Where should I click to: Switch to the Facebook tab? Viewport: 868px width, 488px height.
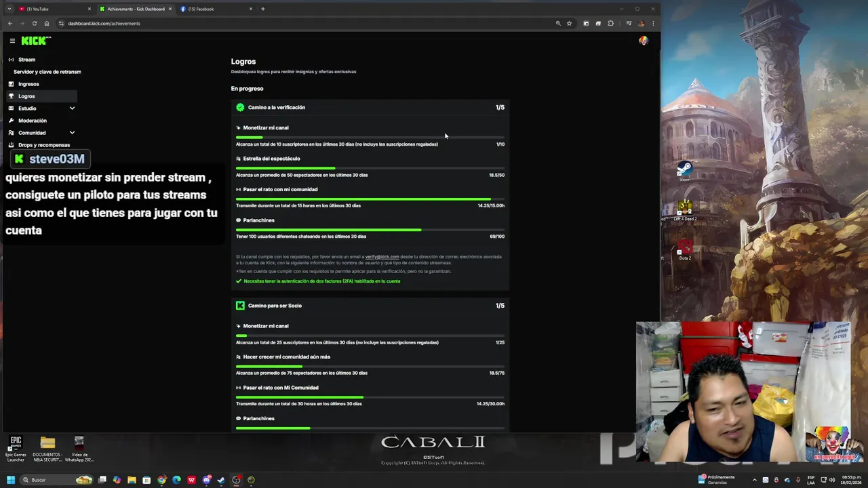point(217,9)
